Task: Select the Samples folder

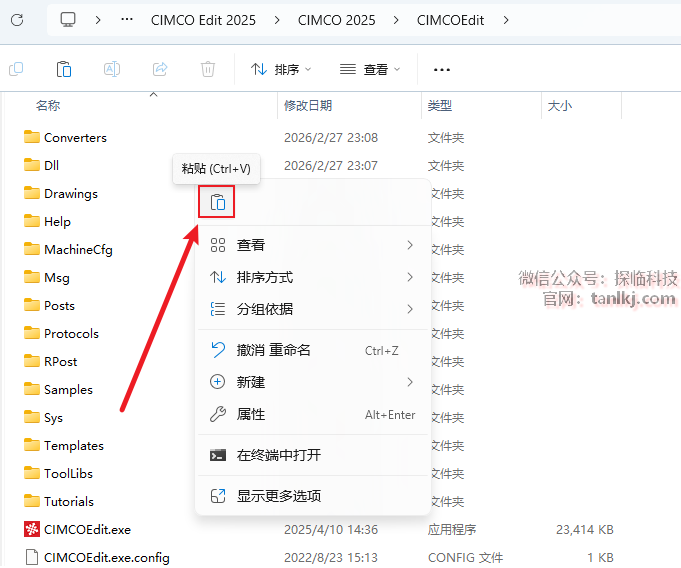Action: (x=58, y=390)
